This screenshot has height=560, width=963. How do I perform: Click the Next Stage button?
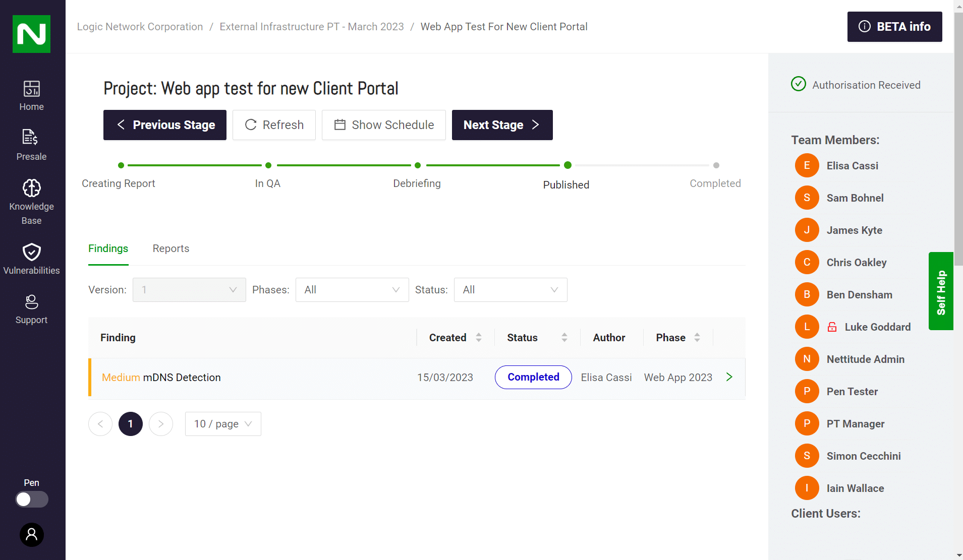click(502, 125)
